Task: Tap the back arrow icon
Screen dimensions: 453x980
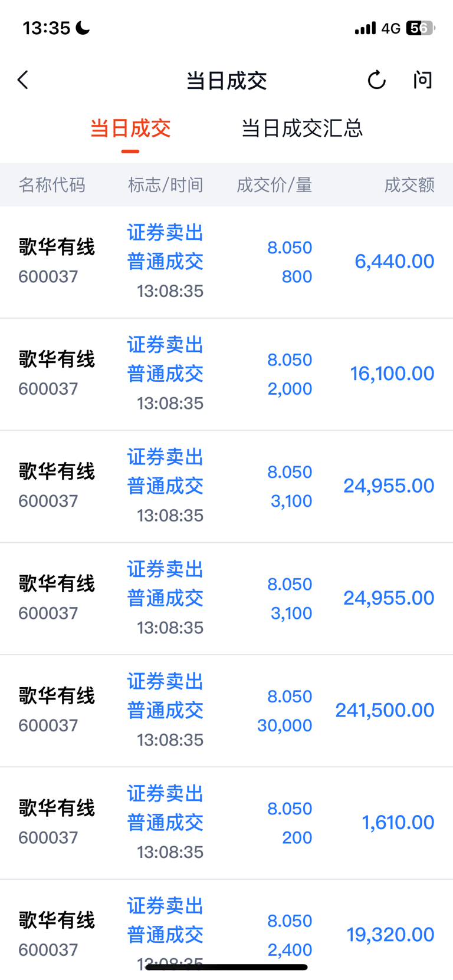Action: pos(24,80)
